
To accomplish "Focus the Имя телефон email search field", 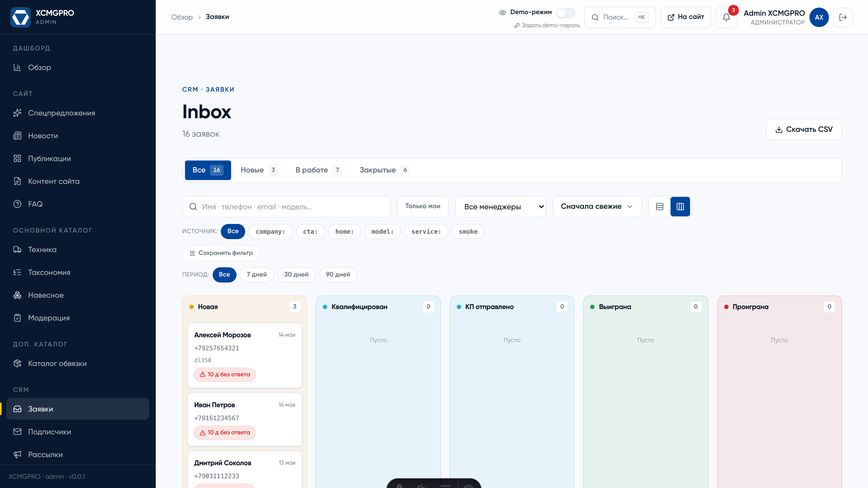I will 286,206.
